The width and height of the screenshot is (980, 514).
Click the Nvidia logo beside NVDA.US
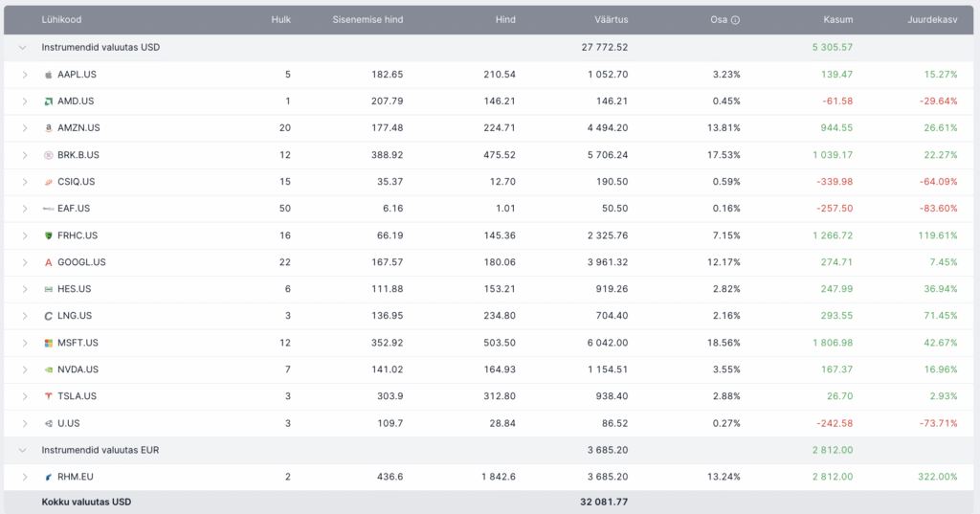coord(48,369)
